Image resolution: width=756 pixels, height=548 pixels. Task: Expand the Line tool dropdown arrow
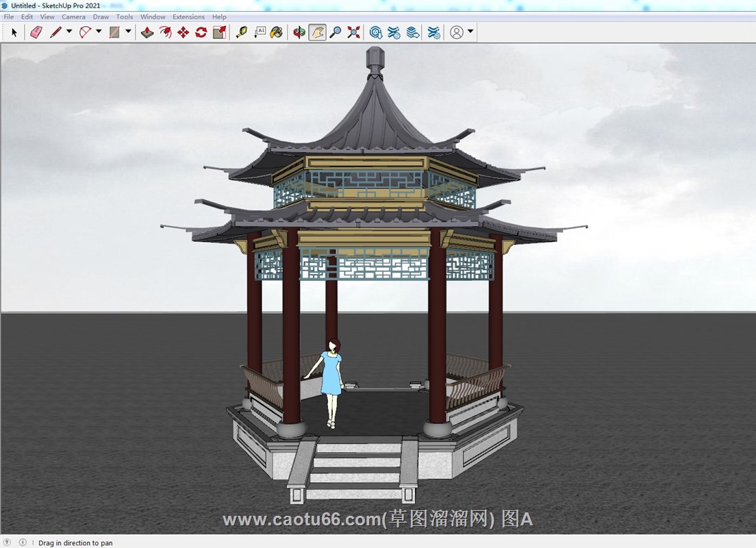point(69,32)
